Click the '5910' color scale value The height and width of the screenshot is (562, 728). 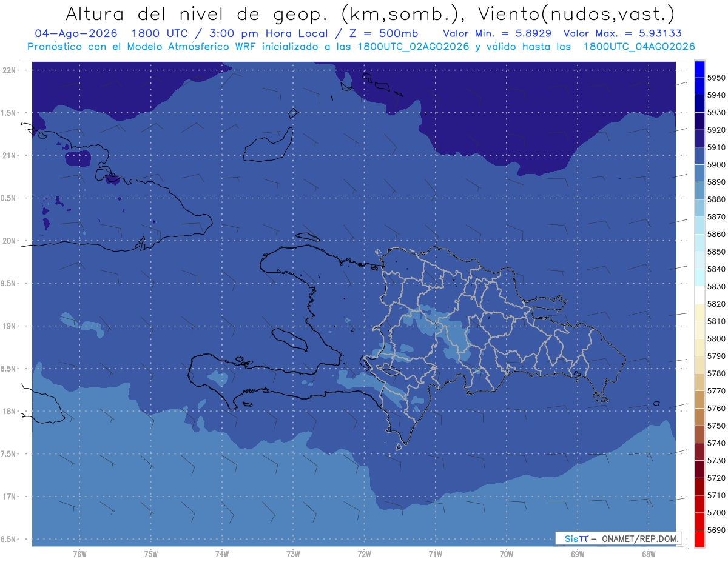tap(716, 147)
